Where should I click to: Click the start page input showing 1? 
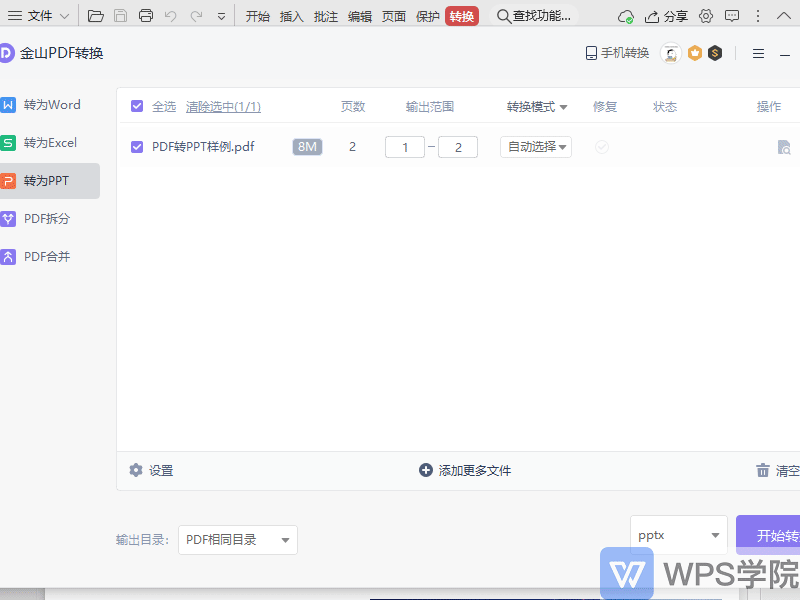[x=405, y=147]
